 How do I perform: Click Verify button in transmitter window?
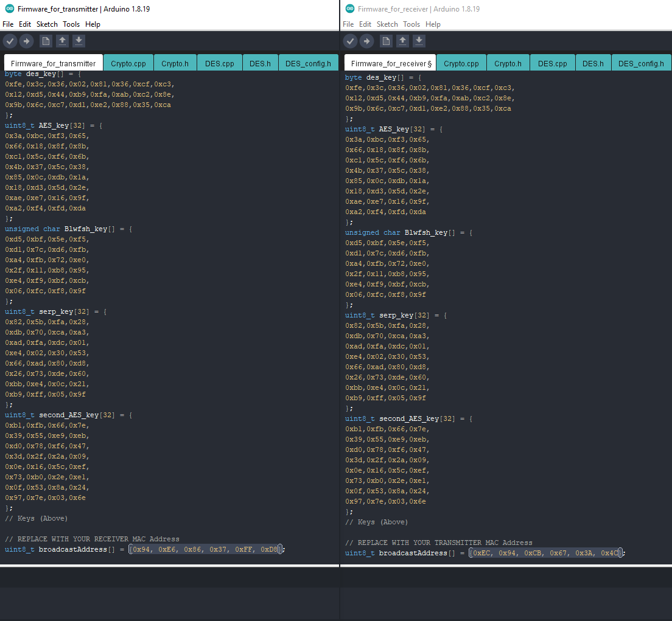click(x=10, y=41)
